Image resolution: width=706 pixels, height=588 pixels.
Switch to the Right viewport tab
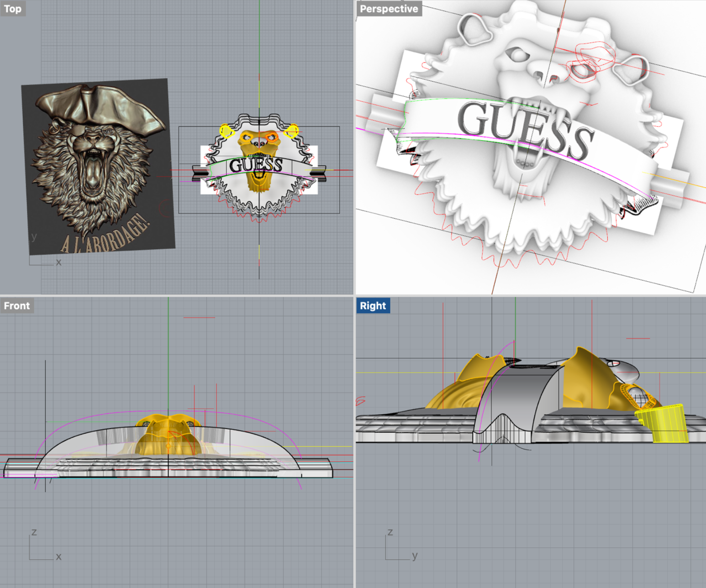pos(373,305)
